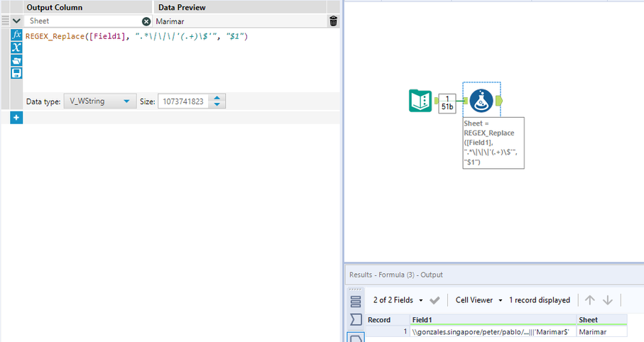This screenshot has width=644, height=342.
Task: Click into the REGEX_Replace expression editor
Action: [181, 60]
